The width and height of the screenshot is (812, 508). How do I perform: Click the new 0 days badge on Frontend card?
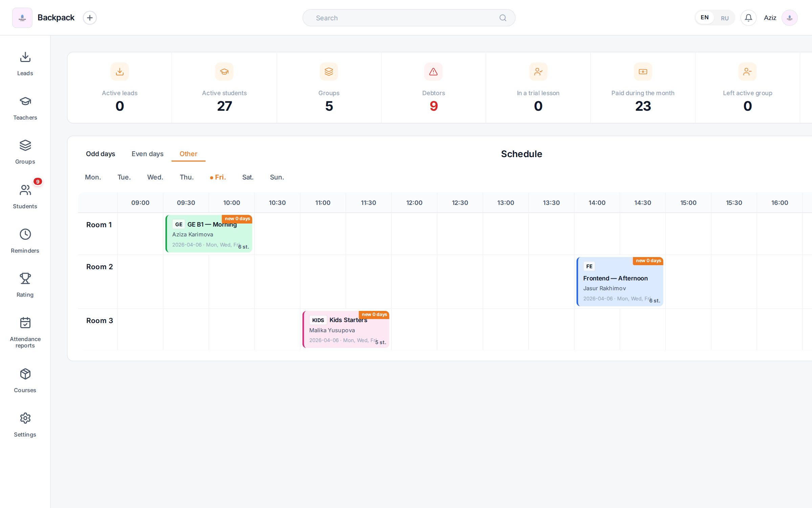click(x=648, y=261)
